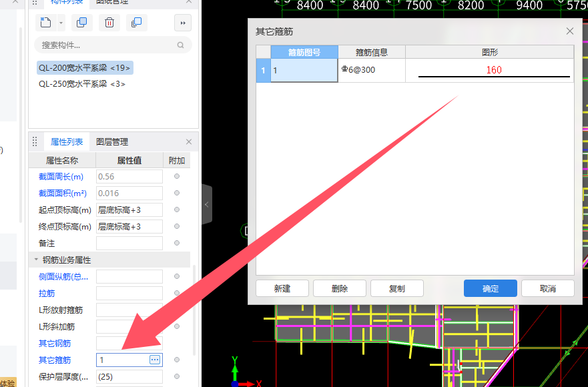The height and width of the screenshot is (387, 588).
Task: Click 终点顶标高 value field
Action: (x=129, y=226)
